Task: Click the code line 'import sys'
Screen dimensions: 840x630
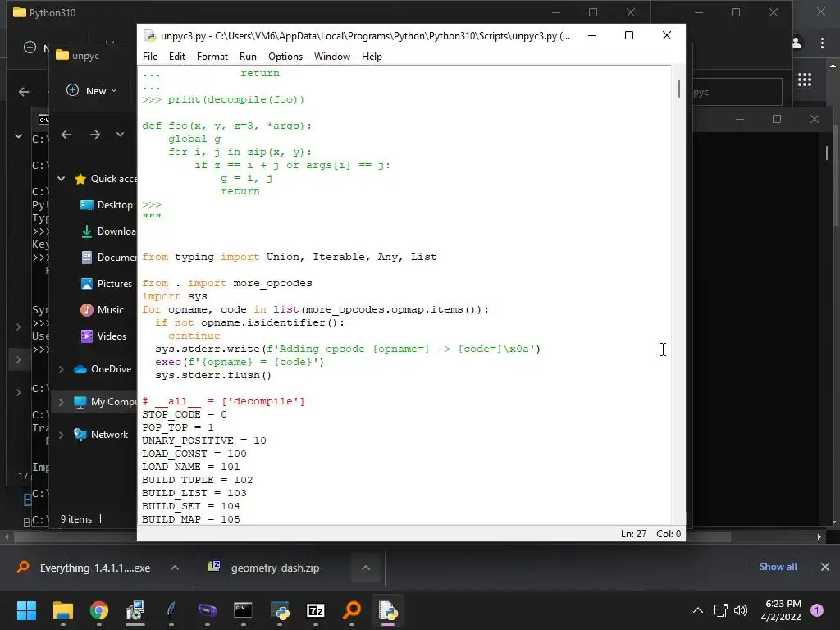Action: click(175, 296)
